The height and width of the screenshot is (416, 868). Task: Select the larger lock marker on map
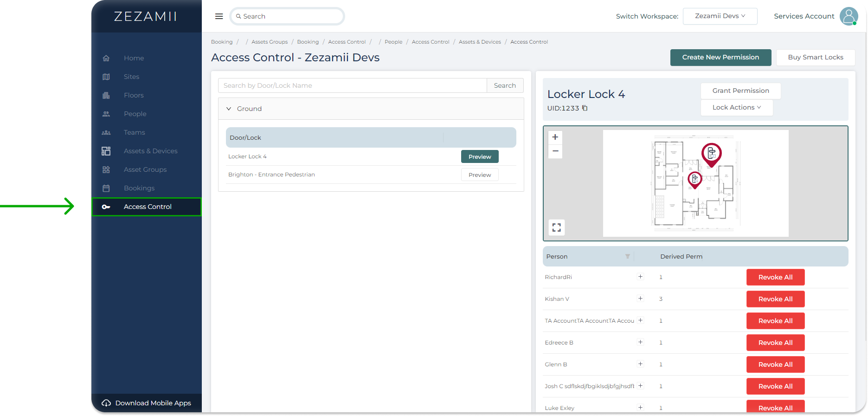(712, 154)
